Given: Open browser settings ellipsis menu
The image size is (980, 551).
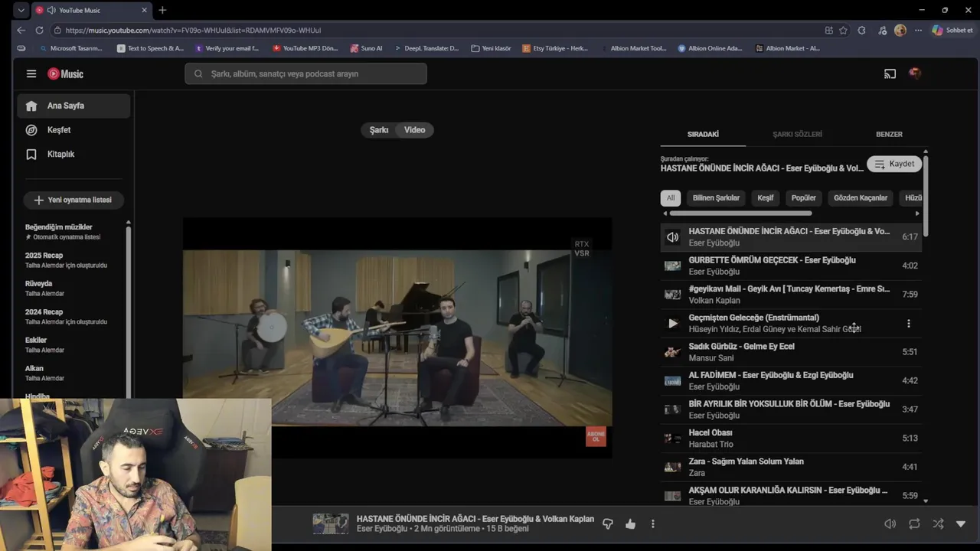Looking at the screenshot, I should 918,31.
